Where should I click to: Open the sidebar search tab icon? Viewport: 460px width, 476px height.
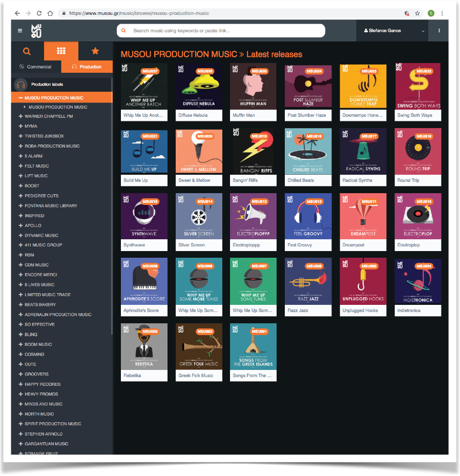pos(27,51)
